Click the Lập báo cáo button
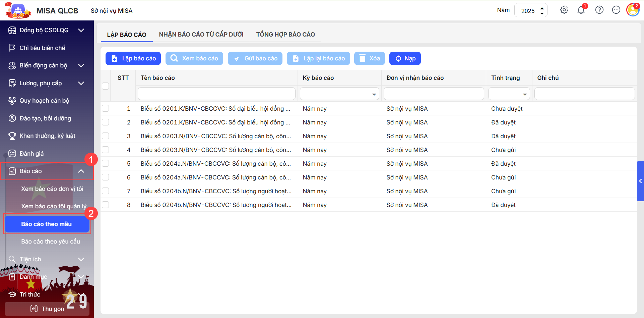The image size is (644, 318). (133, 58)
